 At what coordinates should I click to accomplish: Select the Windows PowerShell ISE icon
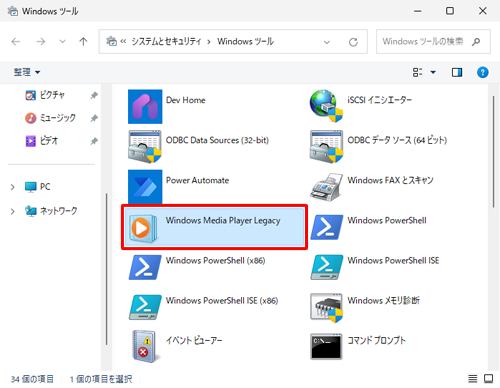326,267
